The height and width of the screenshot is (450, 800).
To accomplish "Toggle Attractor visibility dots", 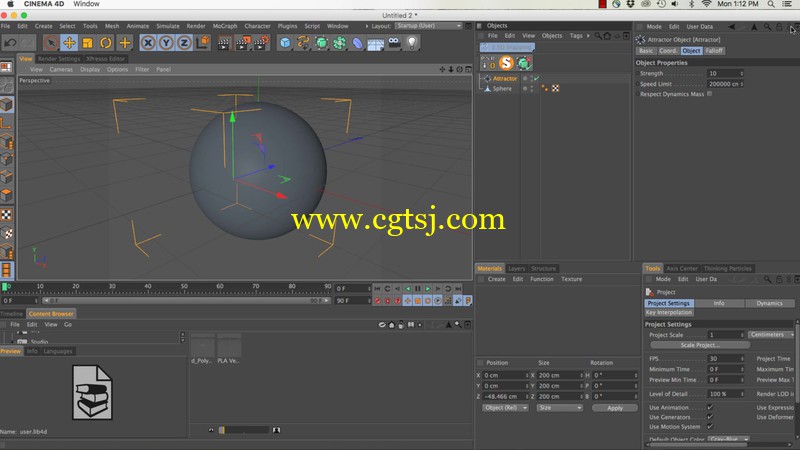I will pos(532,79).
